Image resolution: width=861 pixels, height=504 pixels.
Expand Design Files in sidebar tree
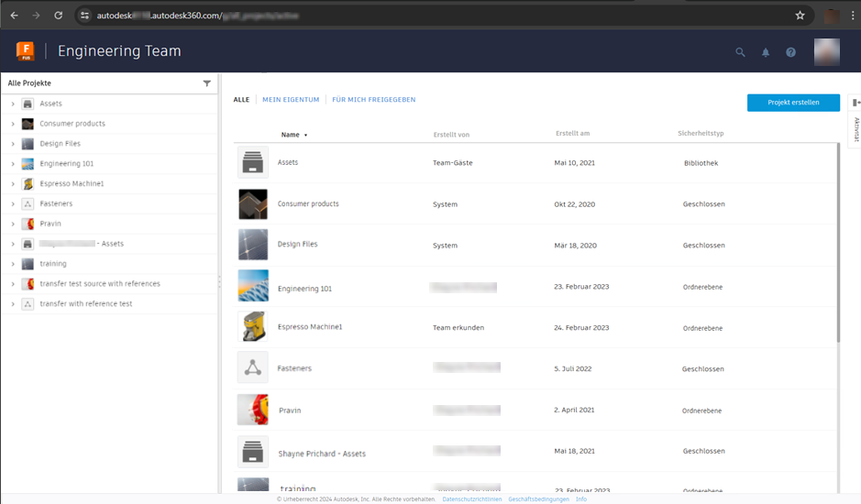[13, 144]
